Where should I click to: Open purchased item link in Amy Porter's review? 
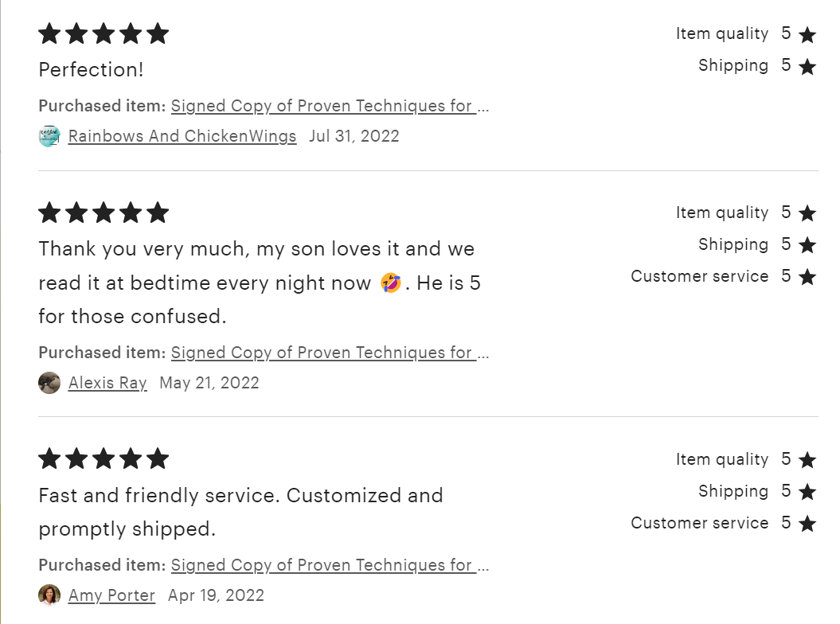(x=330, y=565)
